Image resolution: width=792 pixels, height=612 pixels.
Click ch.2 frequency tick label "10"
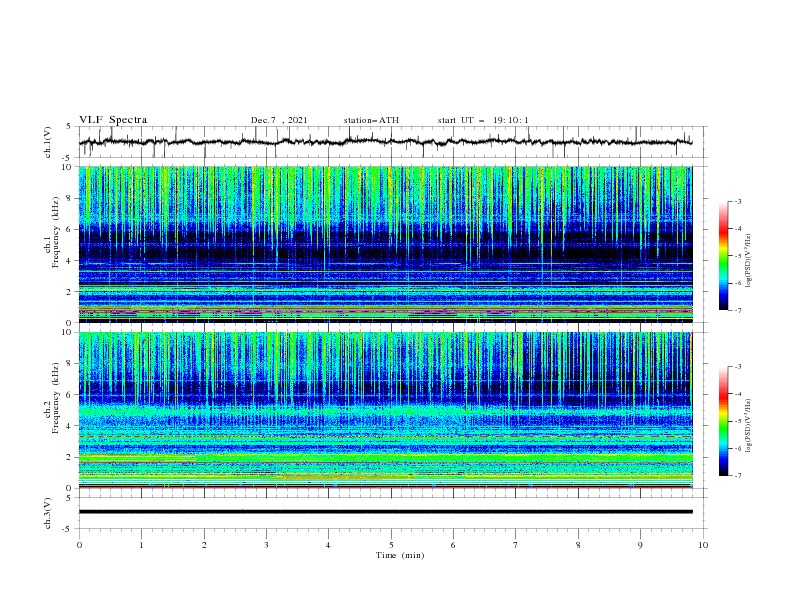[x=68, y=332]
